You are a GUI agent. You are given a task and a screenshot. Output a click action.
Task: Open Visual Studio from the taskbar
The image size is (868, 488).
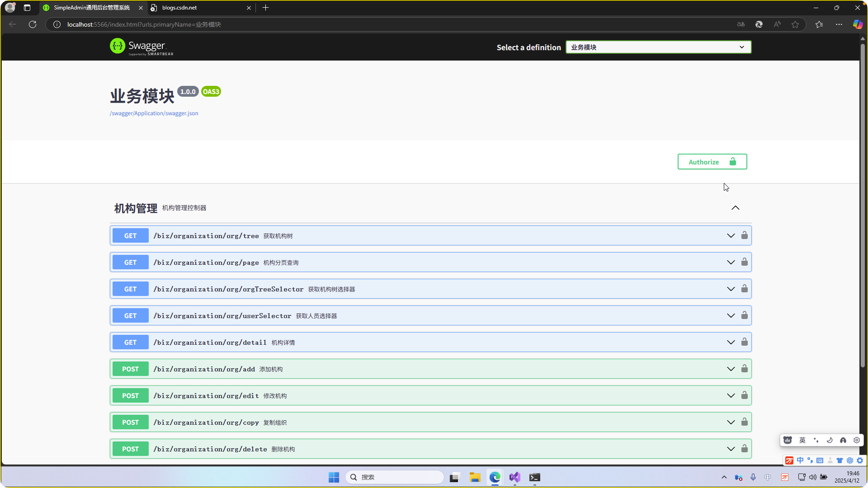[x=514, y=477]
